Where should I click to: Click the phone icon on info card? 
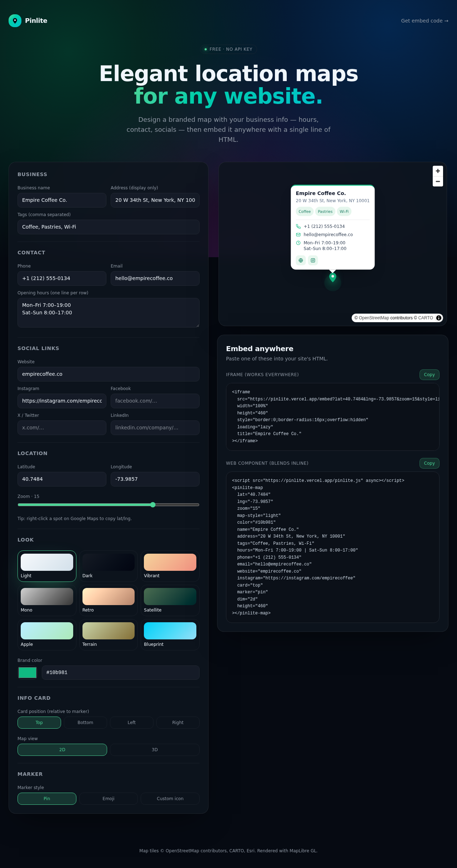click(x=298, y=226)
